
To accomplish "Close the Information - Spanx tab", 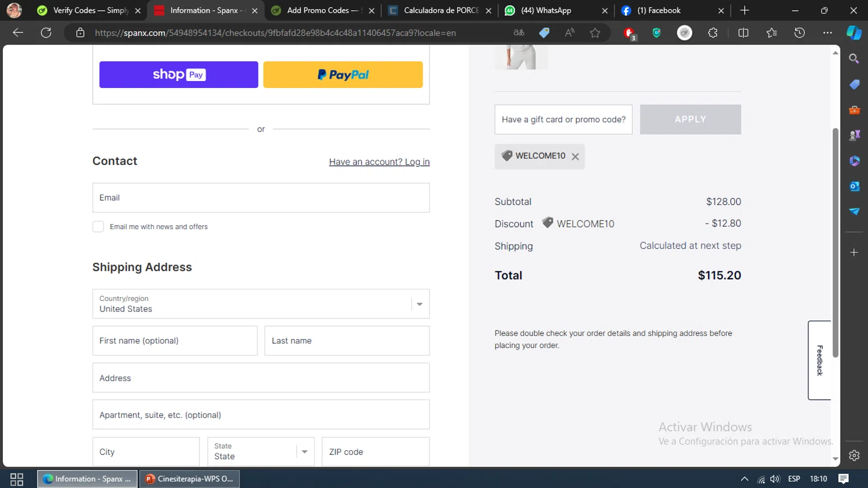I will [x=255, y=10].
